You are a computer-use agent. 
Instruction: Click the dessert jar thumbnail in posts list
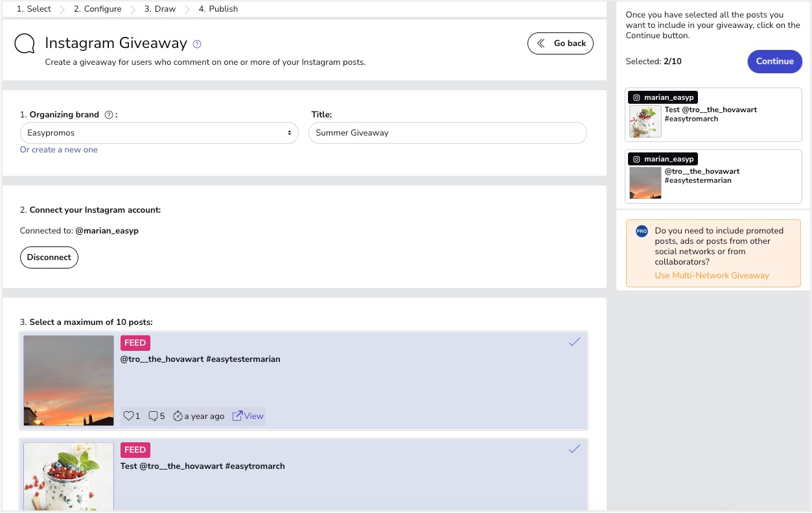(x=69, y=477)
